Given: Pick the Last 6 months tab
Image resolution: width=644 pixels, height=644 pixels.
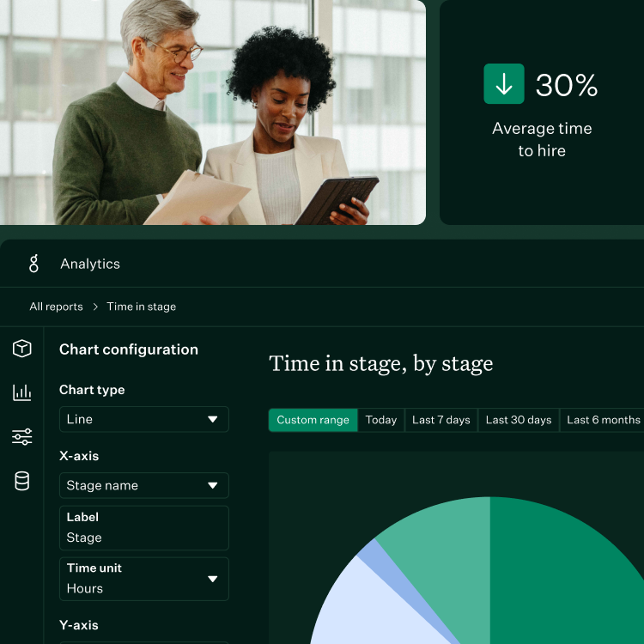Looking at the screenshot, I should pyautogui.click(x=603, y=420).
